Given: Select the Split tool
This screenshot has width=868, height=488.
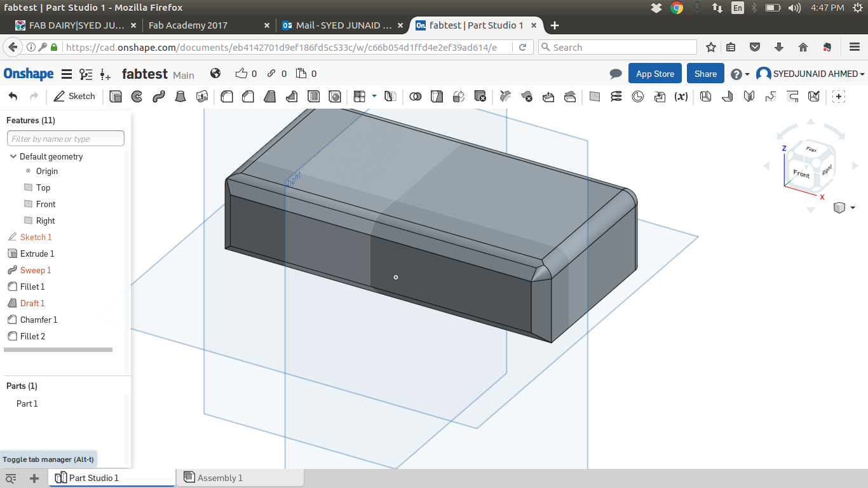Looking at the screenshot, I should [x=437, y=97].
